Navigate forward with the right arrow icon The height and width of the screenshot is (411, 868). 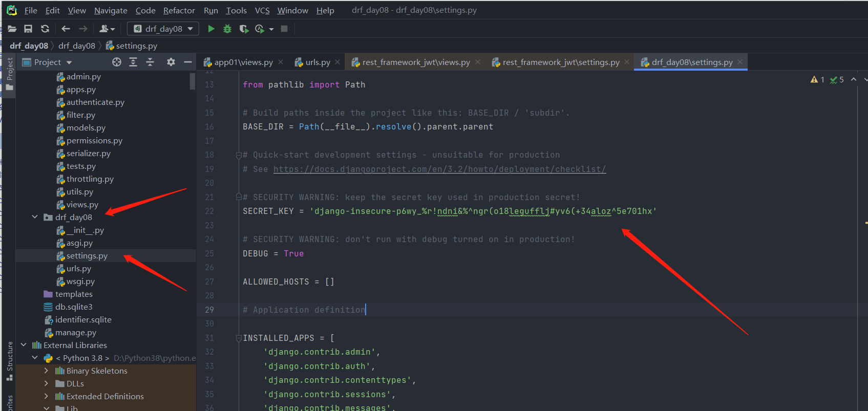[x=83, y=29]
